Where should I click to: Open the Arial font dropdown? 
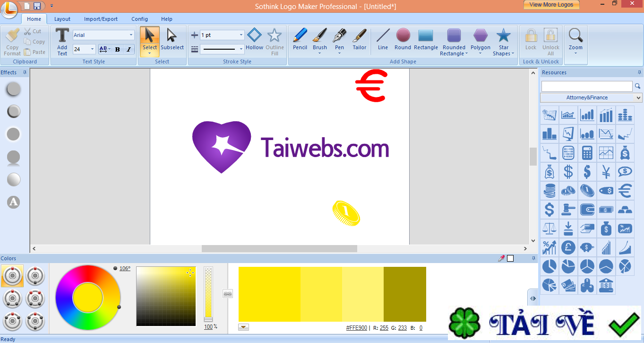[131, 35]
